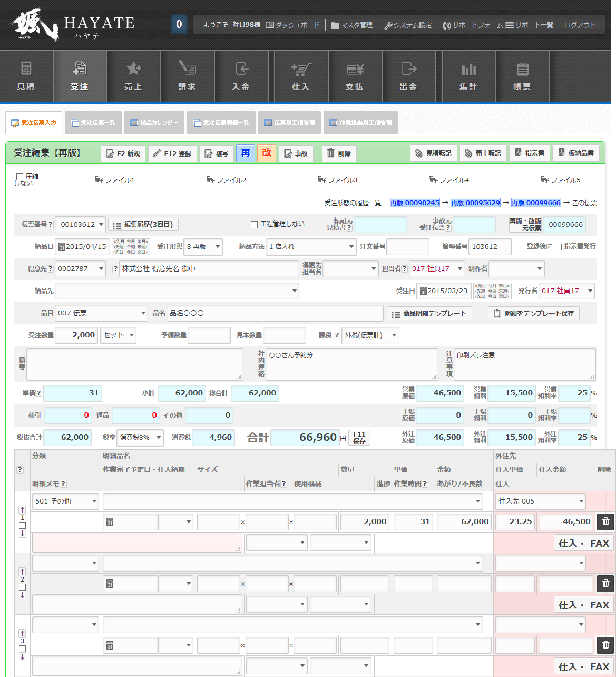The height and width of the screenshot is (677, 616).
Task: Click F2 新規 button
Action: coord(123,153)
